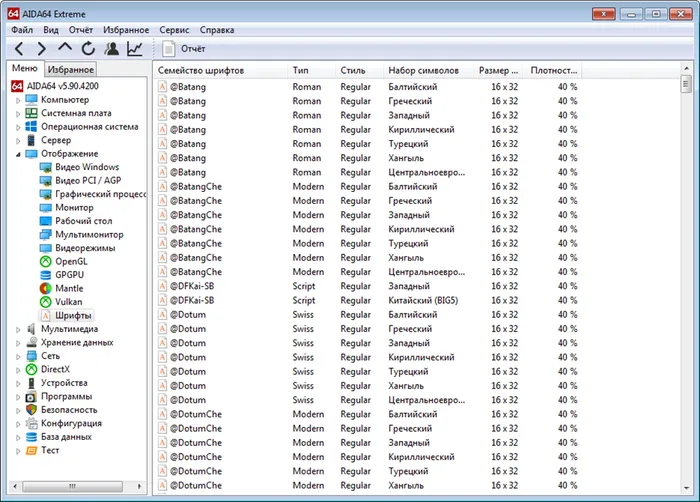The width and height of the screenshot is (700, 502).
Task: Refresh the view with the circular arrow icon
Action: (x=88, y=48)
